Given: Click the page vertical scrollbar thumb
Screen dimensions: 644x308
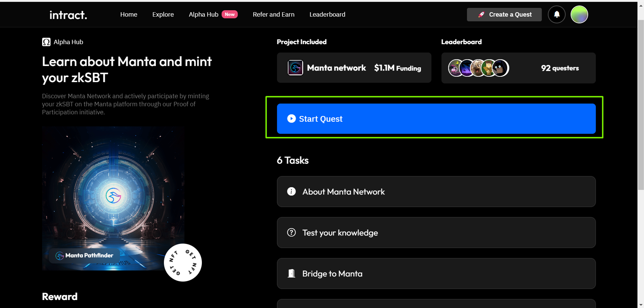Looking at the screenshot, I should coord(640,105).
